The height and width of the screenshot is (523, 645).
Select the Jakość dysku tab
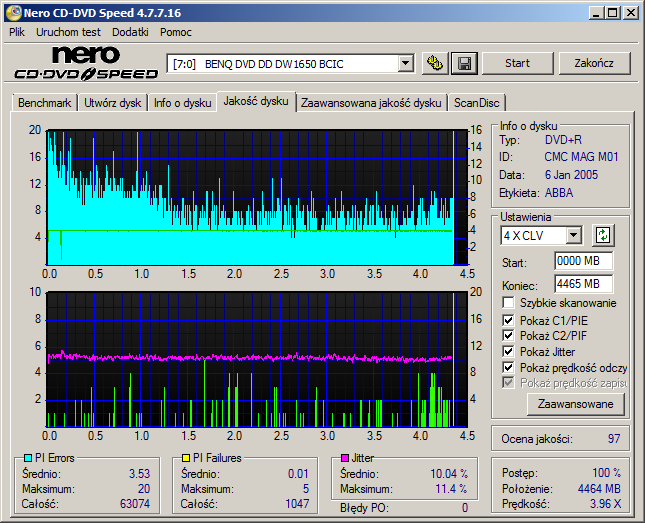[256, 101]
